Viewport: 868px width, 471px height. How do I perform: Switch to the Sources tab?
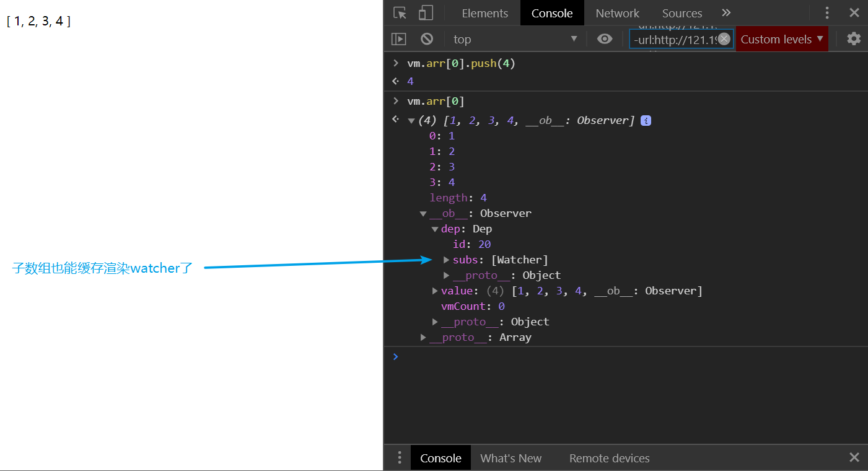[682, 13]
